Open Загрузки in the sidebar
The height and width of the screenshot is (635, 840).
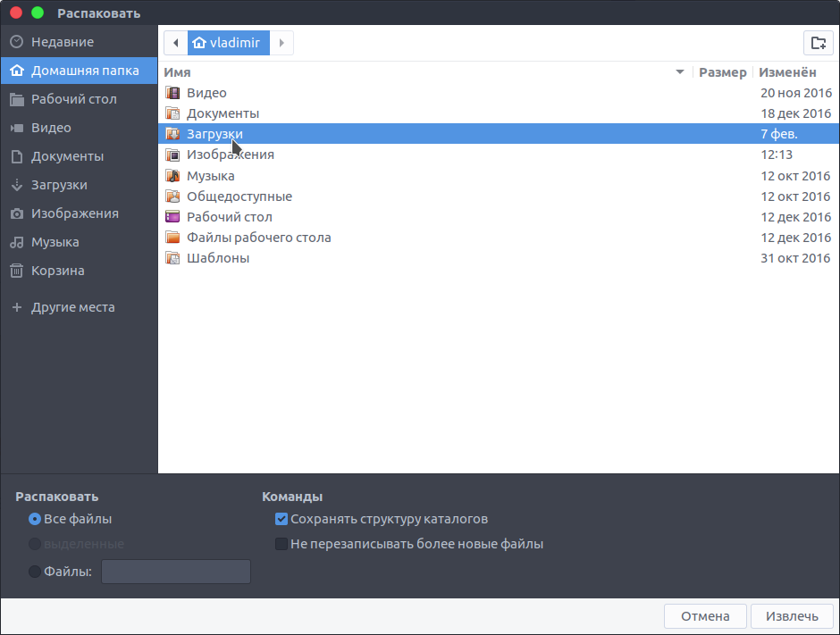(80, 185)
